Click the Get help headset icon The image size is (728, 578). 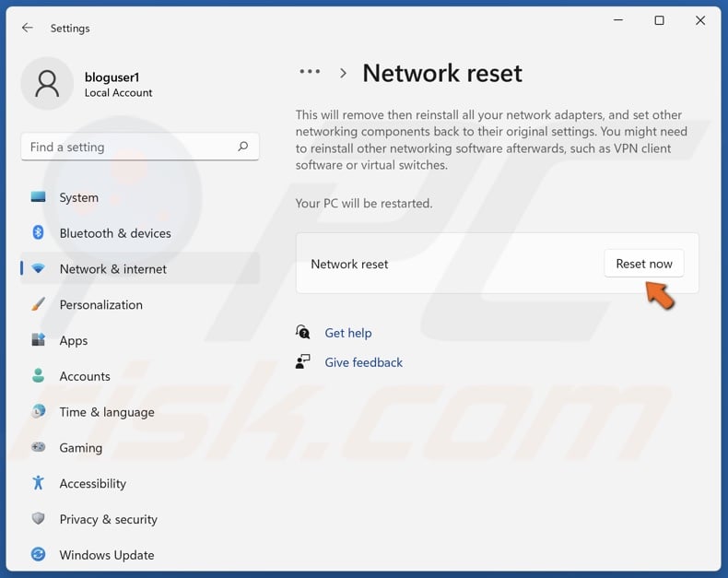[x=302, y=332]
